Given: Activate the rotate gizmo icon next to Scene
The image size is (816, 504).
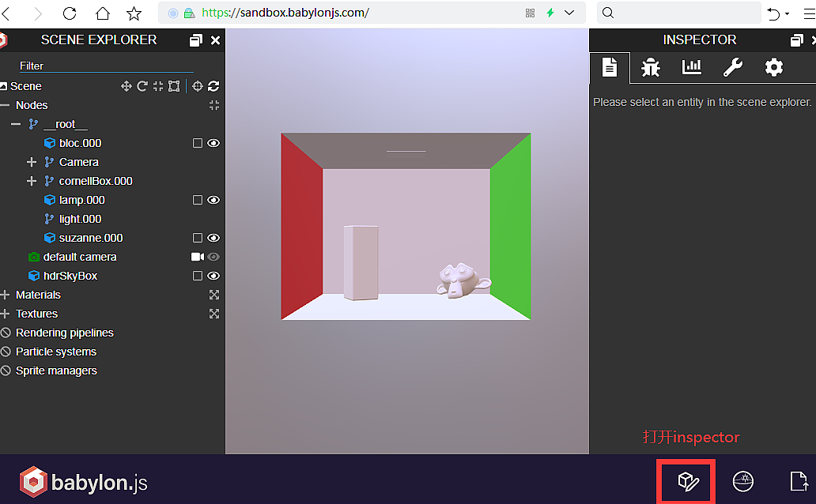Looking at the screenshot, I should [x=142, y=86].
